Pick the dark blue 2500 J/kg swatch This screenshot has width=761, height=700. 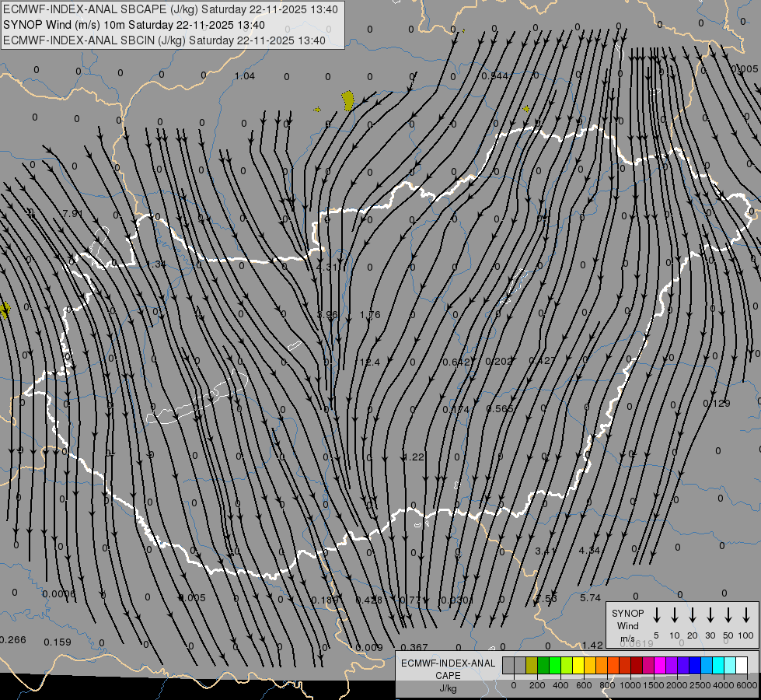pos(695,665)
